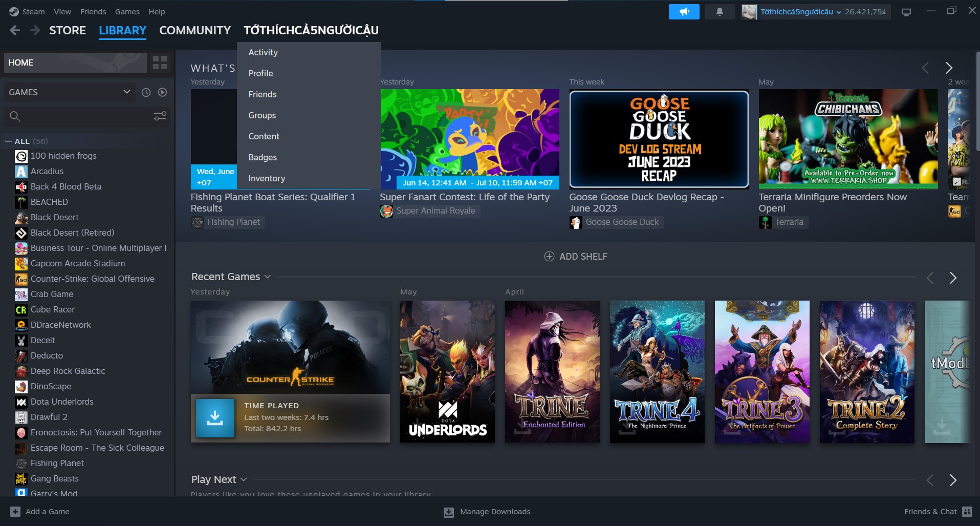Open Trine 3 Artifacts of Power cover
Screen dimensions: 980x526
(x=762, y=372)
